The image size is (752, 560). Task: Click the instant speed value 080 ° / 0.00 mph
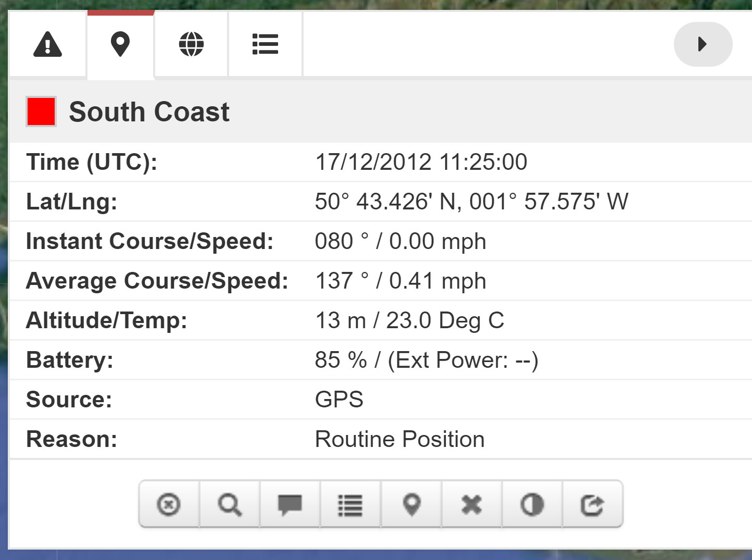(x=400, y=242)
